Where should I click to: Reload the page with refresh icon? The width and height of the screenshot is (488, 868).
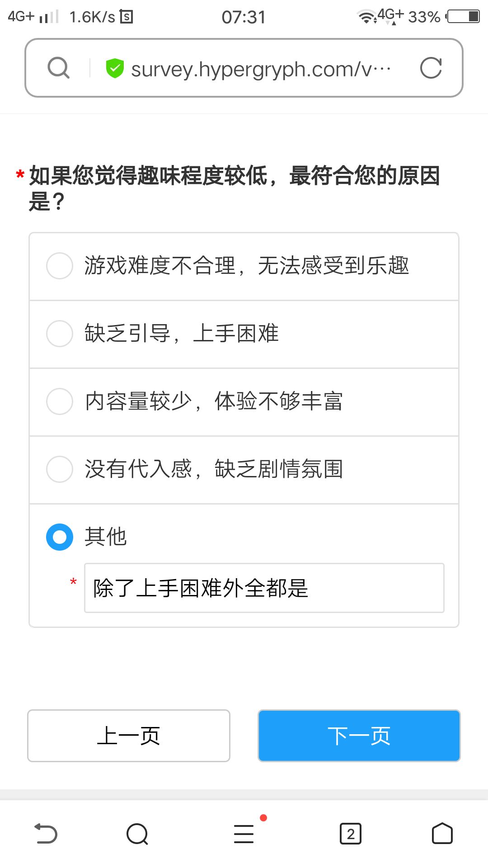431,68
